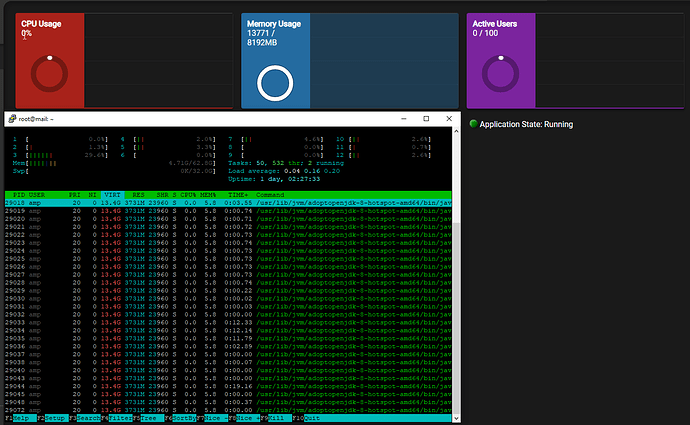Viewport: 690px width, 425px height.
Task: Click the Active Users circular gauge
Action: (500, 73)
